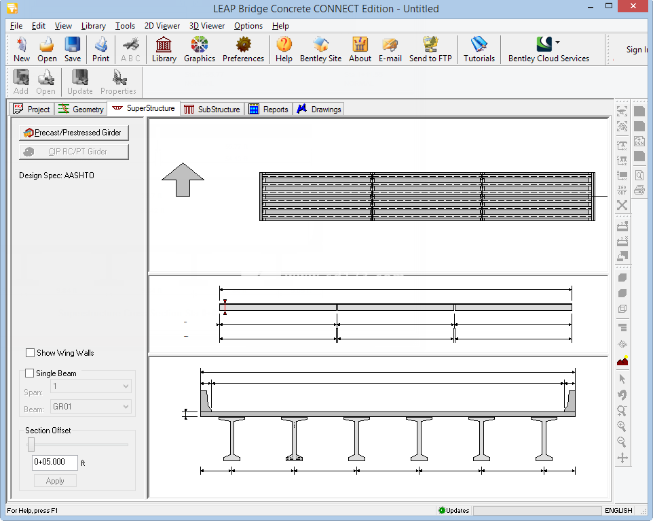The image size is (661, 526).
Task: Switch to the Geometry tab
Action: coord(81,109)
